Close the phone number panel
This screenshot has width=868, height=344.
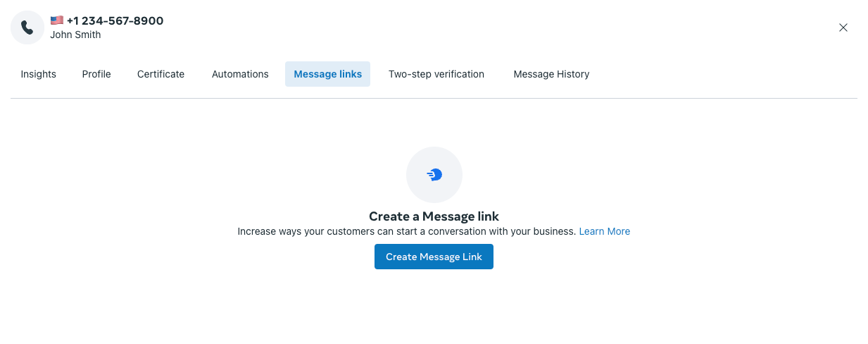point(843,27)
